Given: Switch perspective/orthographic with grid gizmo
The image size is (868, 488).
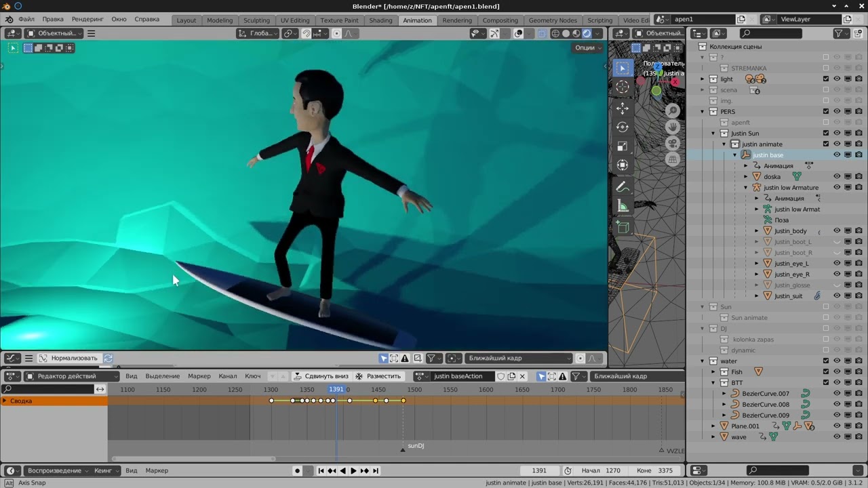Looking at the screenshot, I should click(673, 159).
